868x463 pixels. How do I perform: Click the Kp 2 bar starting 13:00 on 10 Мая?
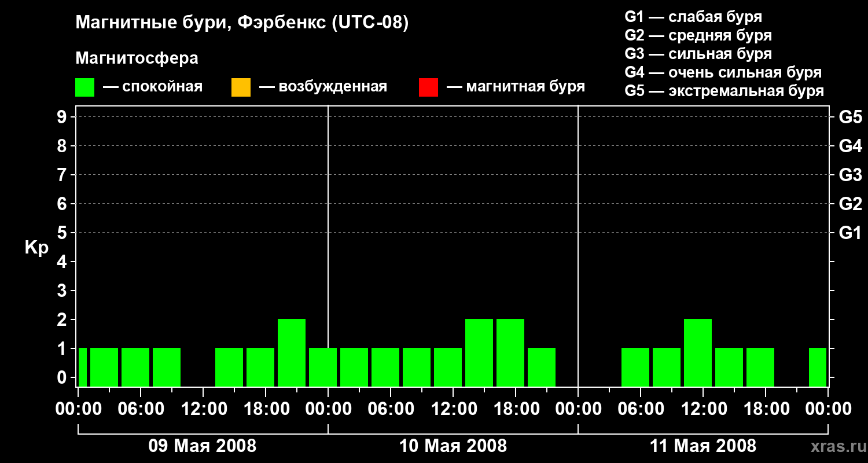(479, 352)
